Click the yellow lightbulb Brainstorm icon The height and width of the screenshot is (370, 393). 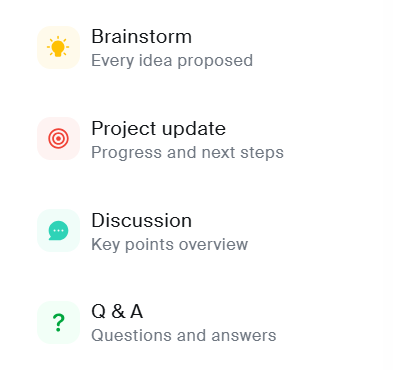click(58, 47)
